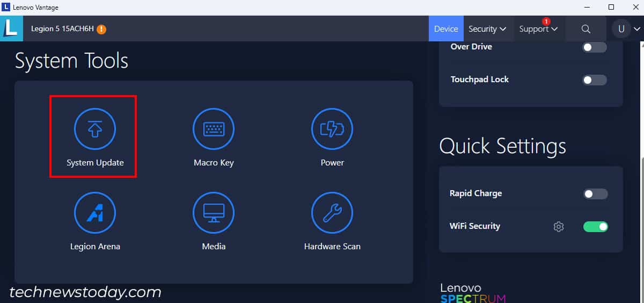
Task: Turn on Touchpad Lock switch
Action: [595, 80]
